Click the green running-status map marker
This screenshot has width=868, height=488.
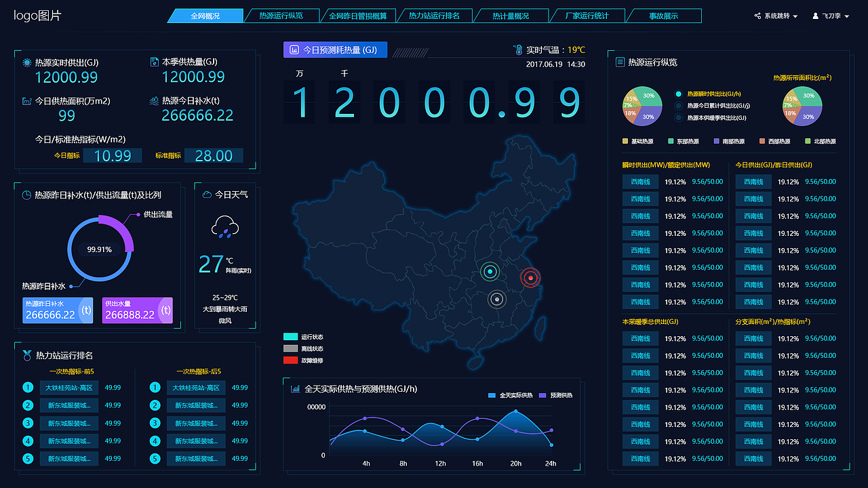click(x=490, y=272)
